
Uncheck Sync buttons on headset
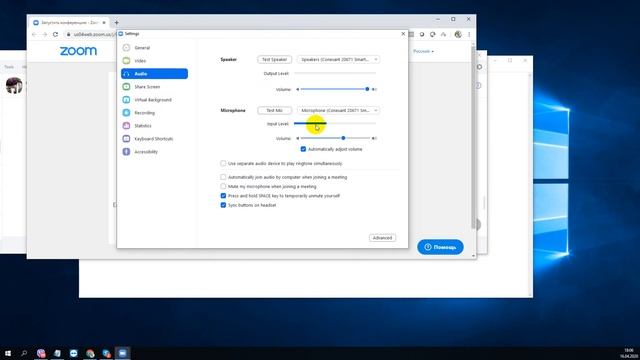pos(223,205)
